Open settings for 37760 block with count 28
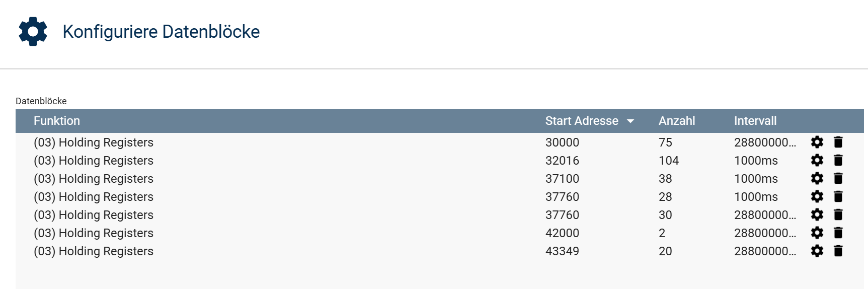 click(817, 197)
